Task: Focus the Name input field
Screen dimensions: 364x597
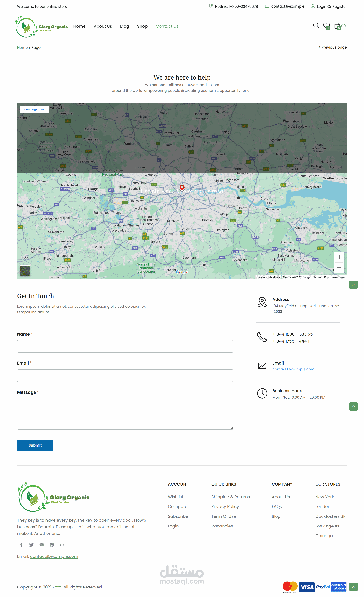Action: 125,346
